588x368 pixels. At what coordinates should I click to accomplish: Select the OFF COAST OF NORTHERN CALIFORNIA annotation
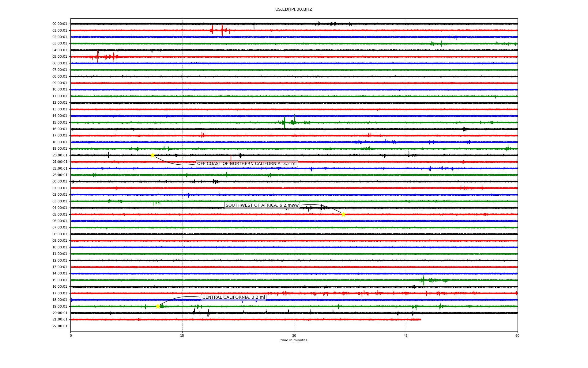[247, 164]
